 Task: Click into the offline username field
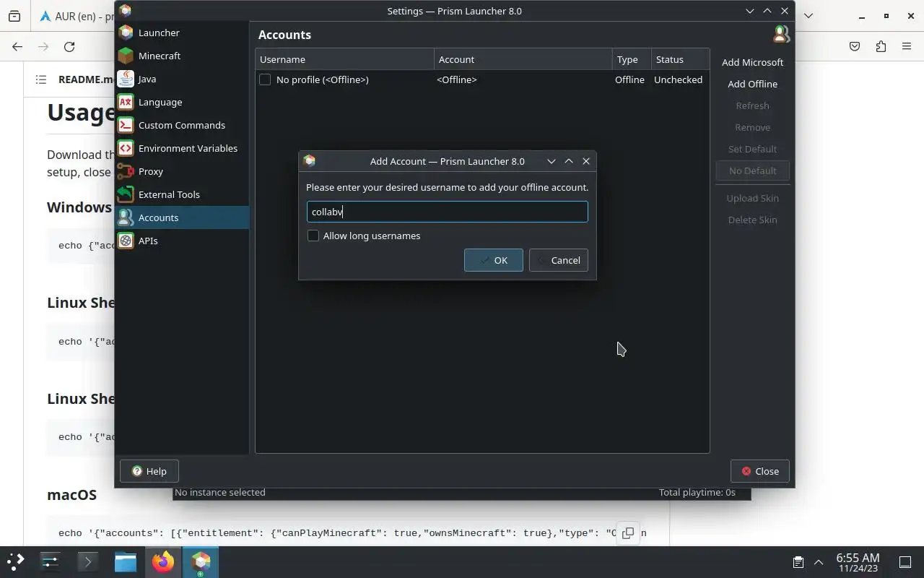tap(448, 212)
